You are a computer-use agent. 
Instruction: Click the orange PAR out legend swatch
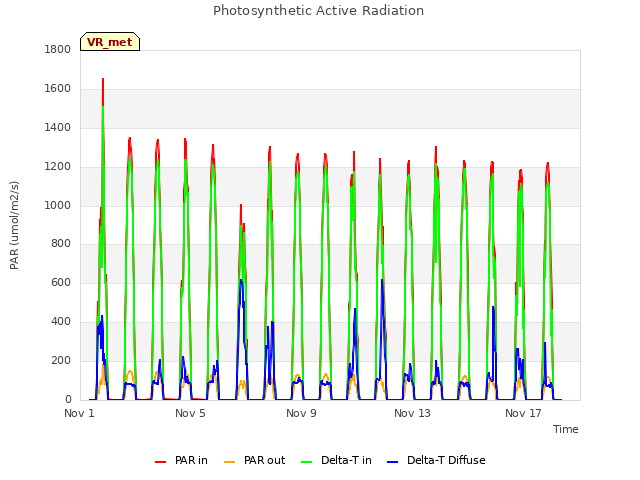(230, 462)
